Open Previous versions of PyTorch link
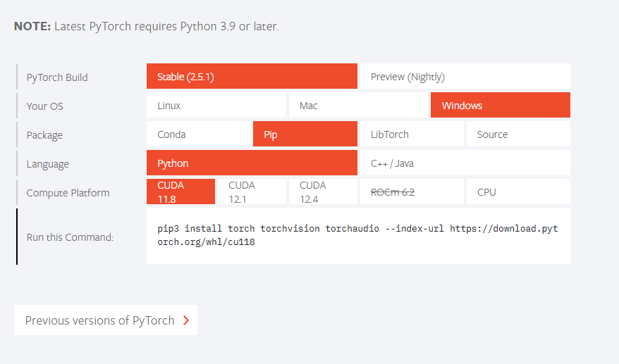This screenshot has width=619, height=364. (x=99, y=320)
